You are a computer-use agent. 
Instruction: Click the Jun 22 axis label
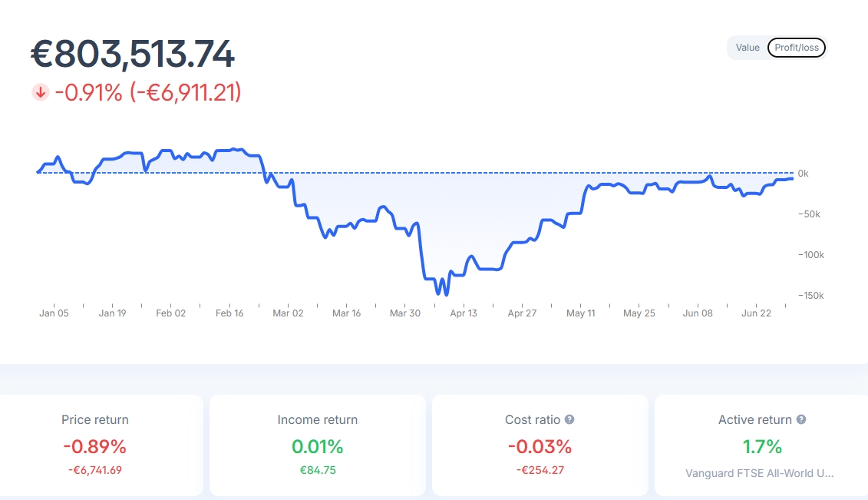click(756, 313)
